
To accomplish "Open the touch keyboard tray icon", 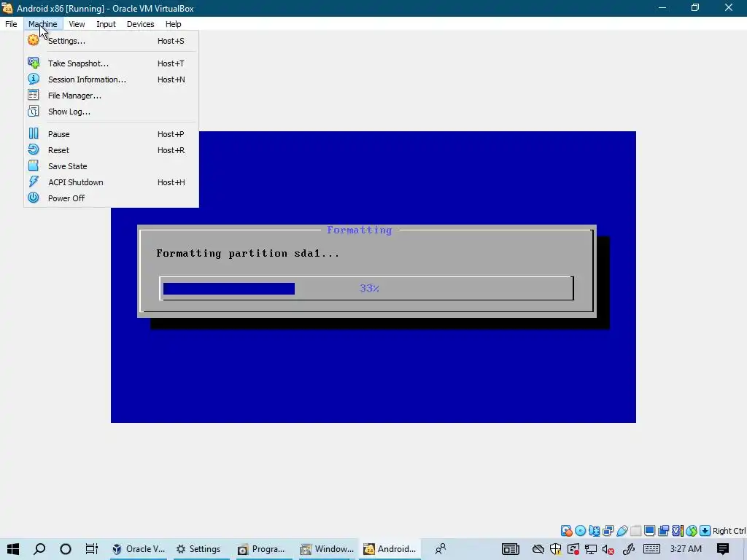I will (651, 549).
